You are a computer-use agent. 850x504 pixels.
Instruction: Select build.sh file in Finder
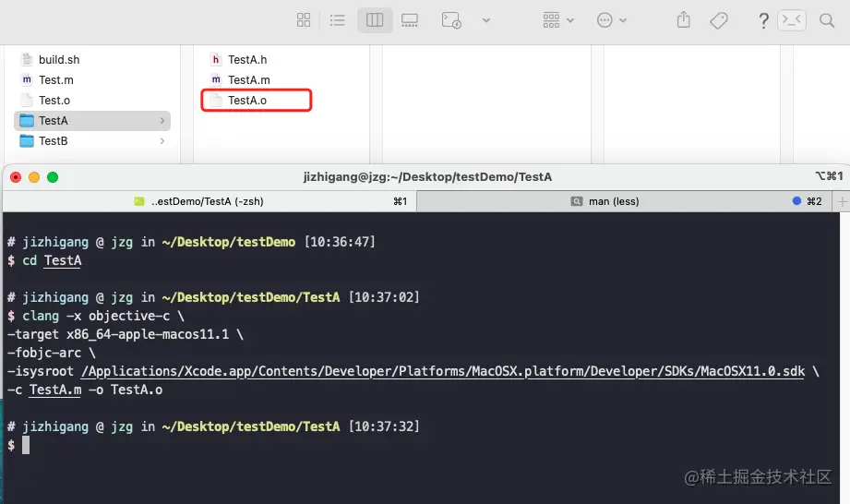[92, 60]
